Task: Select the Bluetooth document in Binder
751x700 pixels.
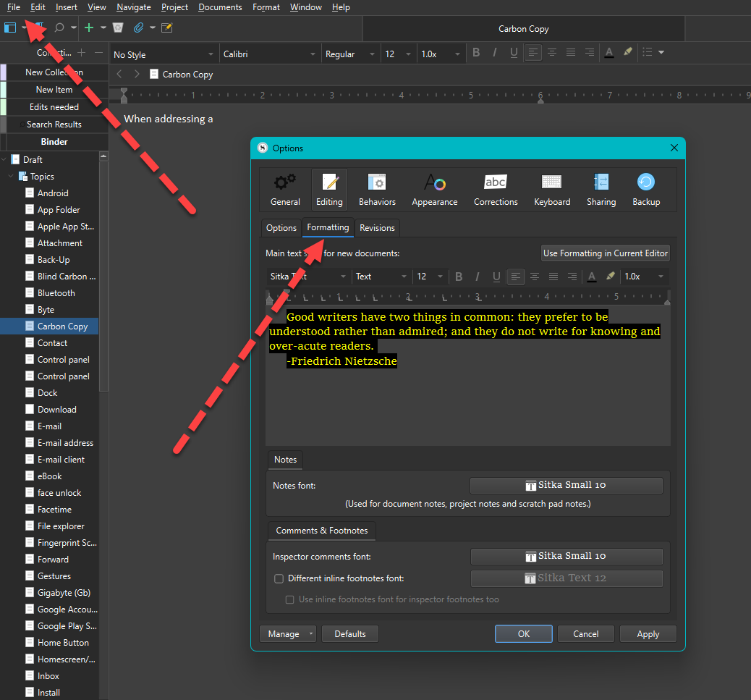Action: (56, 293)
